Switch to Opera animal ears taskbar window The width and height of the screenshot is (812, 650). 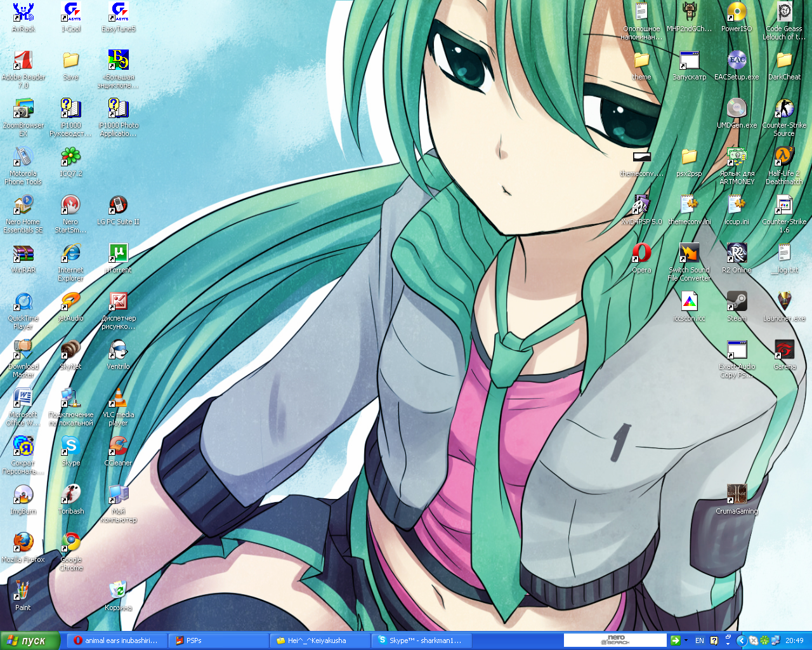point(118,640)
